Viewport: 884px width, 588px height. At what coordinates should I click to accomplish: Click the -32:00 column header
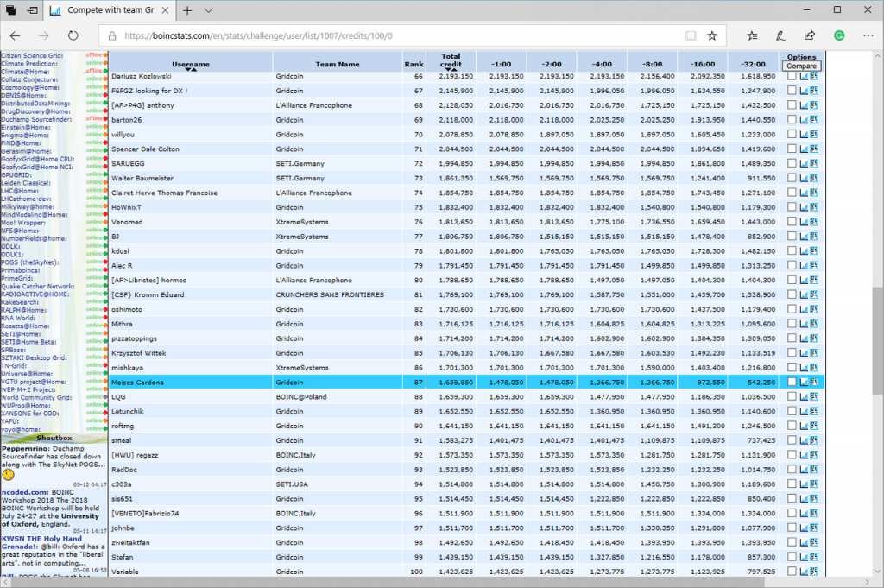pos(753,64)
